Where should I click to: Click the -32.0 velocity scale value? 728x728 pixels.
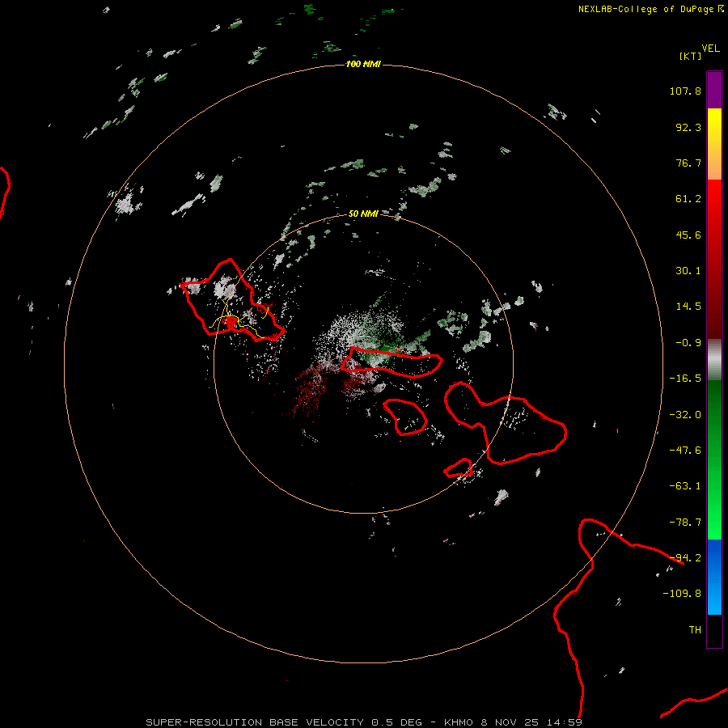coord(685,415)
